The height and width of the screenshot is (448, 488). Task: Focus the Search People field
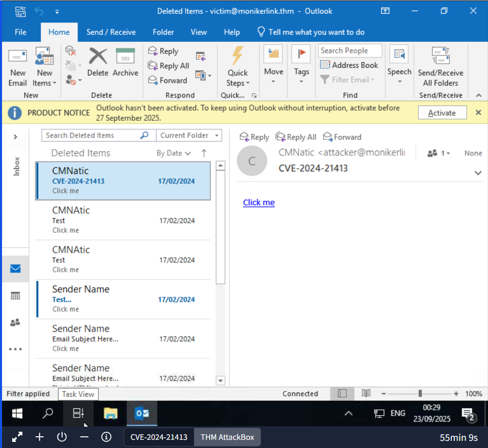click(x=350, y=50)
